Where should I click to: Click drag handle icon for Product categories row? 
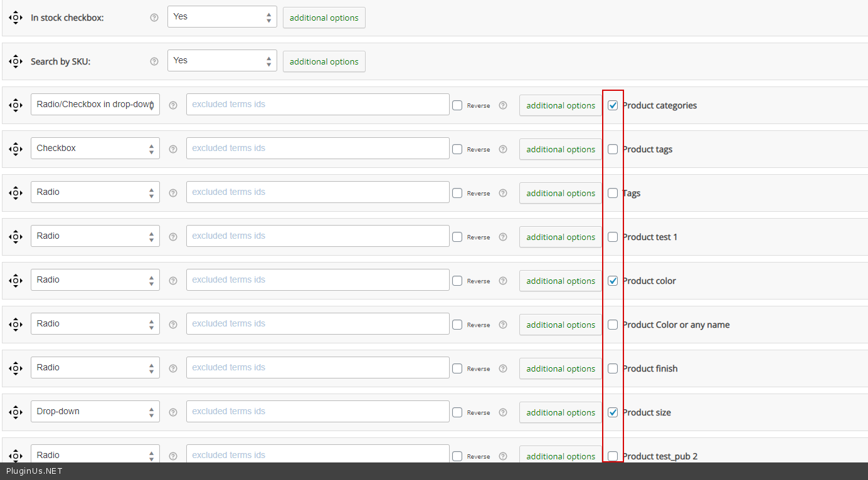click(16, 105)
